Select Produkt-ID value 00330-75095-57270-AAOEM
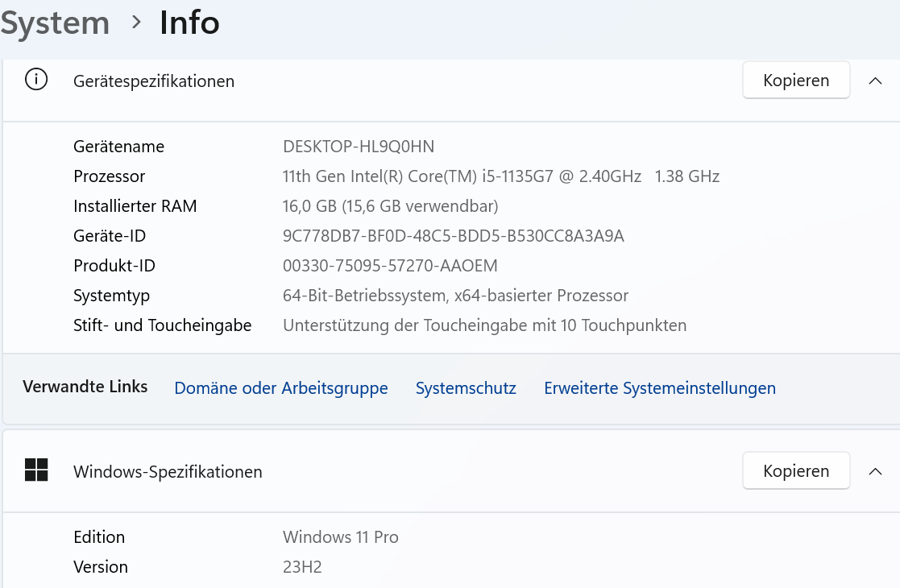The image size is (900, 588). point(390,266)
